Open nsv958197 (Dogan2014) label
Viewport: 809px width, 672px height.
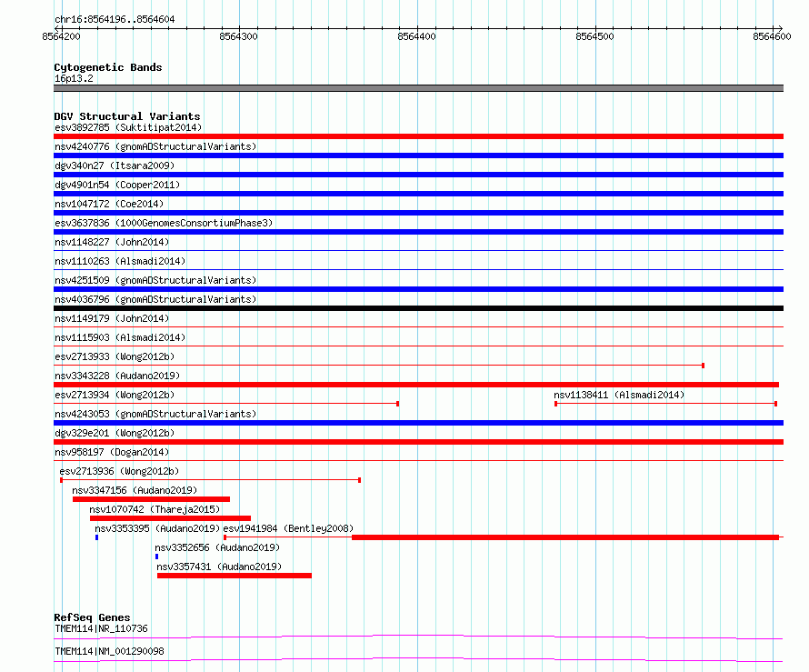[x=112, y=452]
